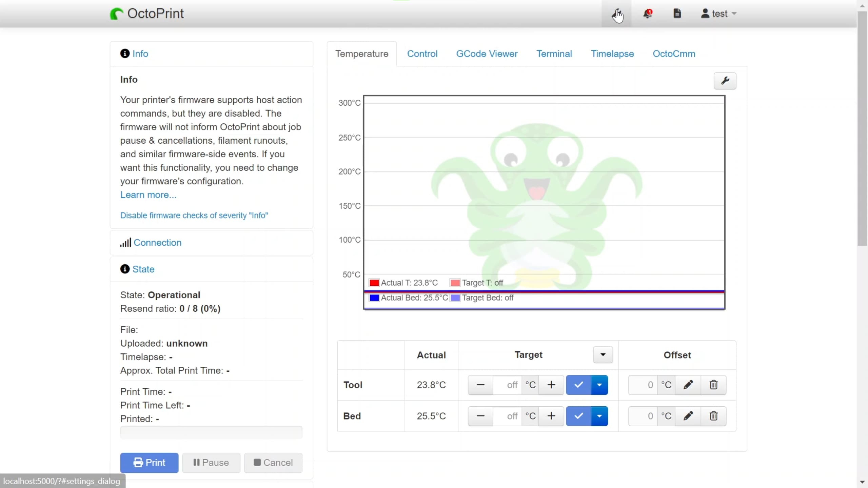Delete the Bed offset with the trash icon
The image size is (868, 488).
(x=714, y=416)
